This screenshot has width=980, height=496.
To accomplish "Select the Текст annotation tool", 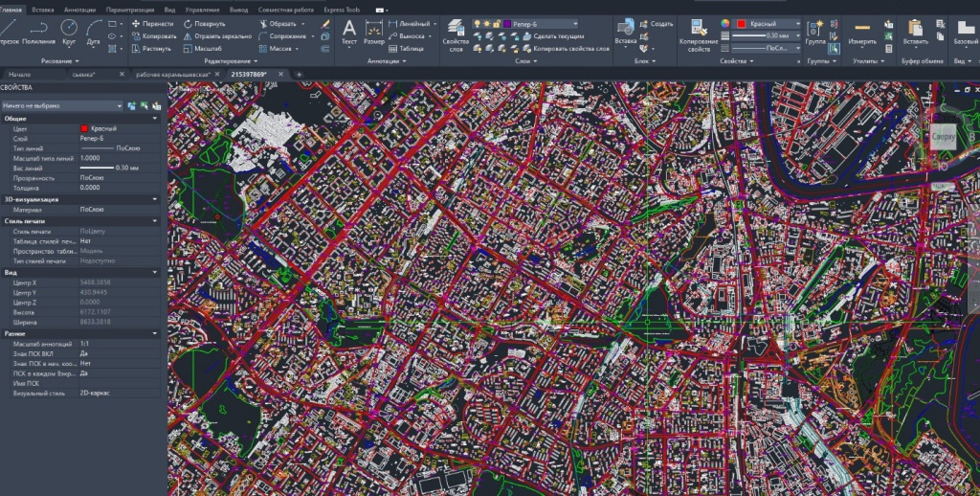I will point(349,33).
